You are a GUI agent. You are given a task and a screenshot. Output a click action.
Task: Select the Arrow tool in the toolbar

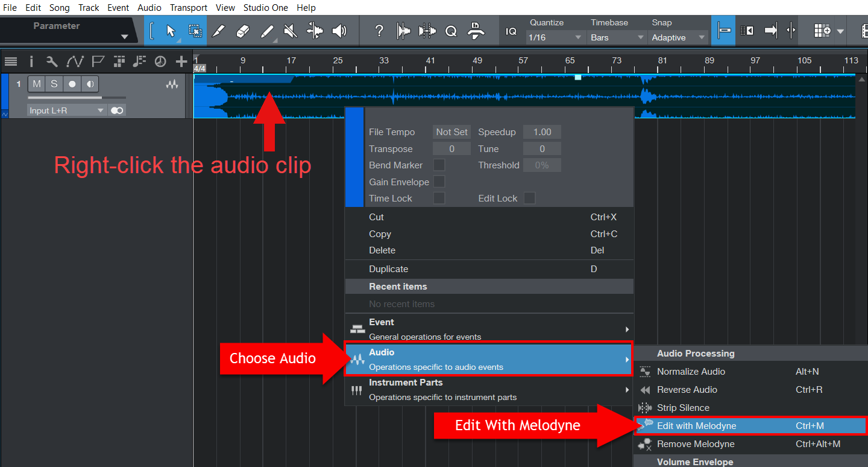(171, 30)
